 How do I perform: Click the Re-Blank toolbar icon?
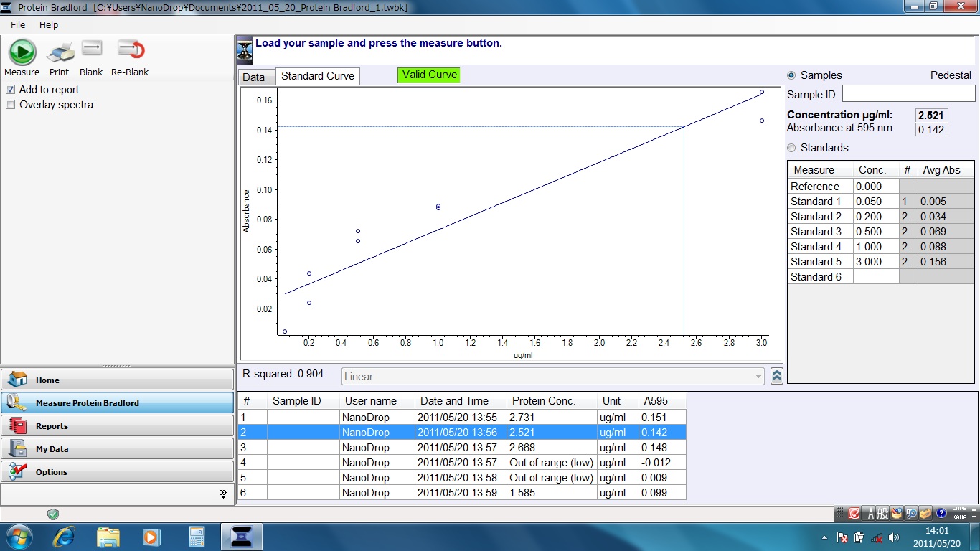(x=131, y=50)
